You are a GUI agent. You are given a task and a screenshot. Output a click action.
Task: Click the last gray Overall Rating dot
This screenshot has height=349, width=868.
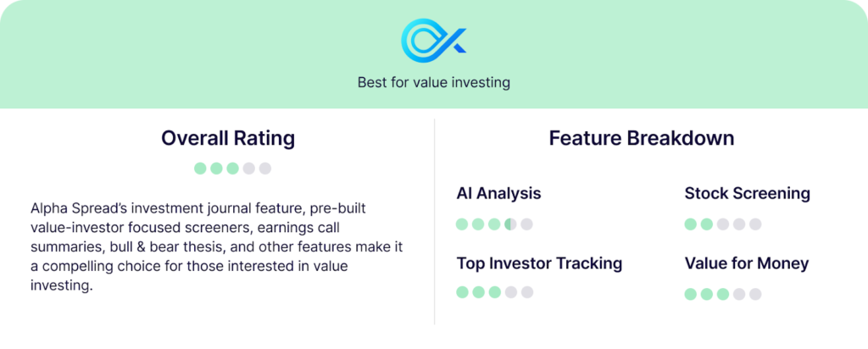[x=265, y=168]
